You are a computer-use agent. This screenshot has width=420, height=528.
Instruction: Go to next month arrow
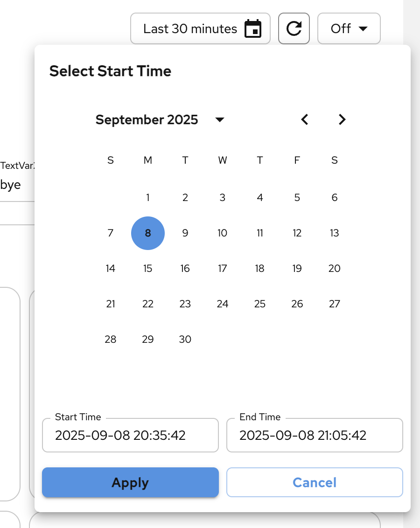342,119
